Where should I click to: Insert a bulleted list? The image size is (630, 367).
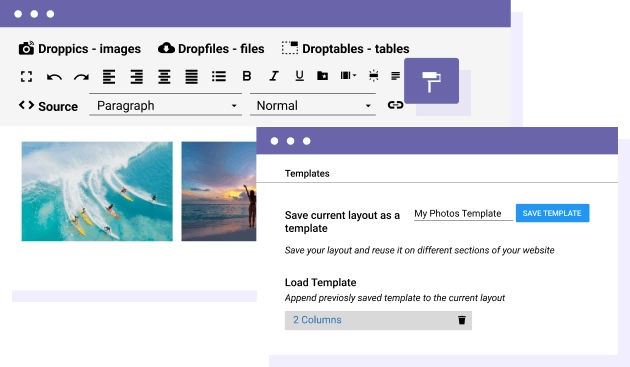point(219,76)
